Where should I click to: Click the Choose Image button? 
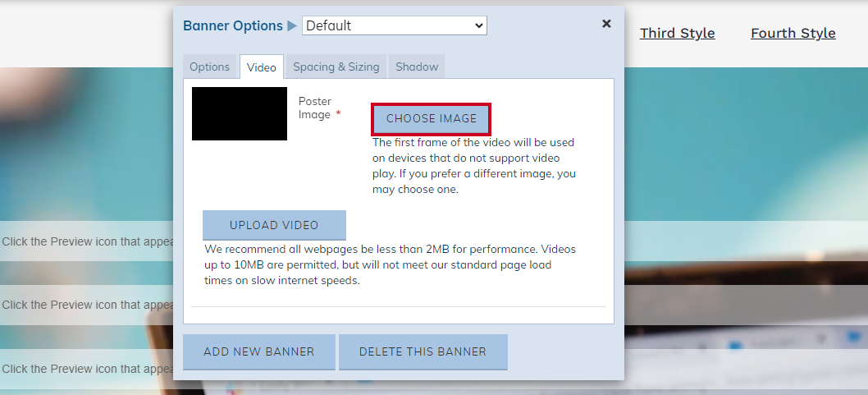[x=432, y=118]
